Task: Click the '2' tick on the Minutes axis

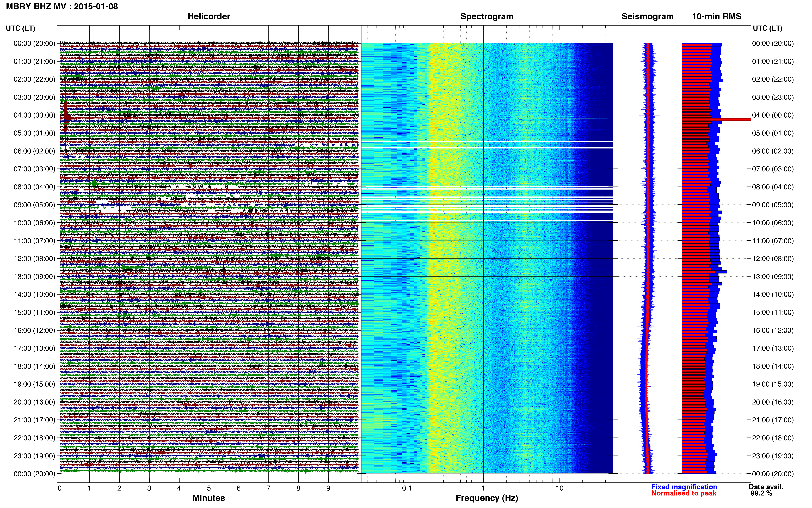Action: [x=119, y=488]
